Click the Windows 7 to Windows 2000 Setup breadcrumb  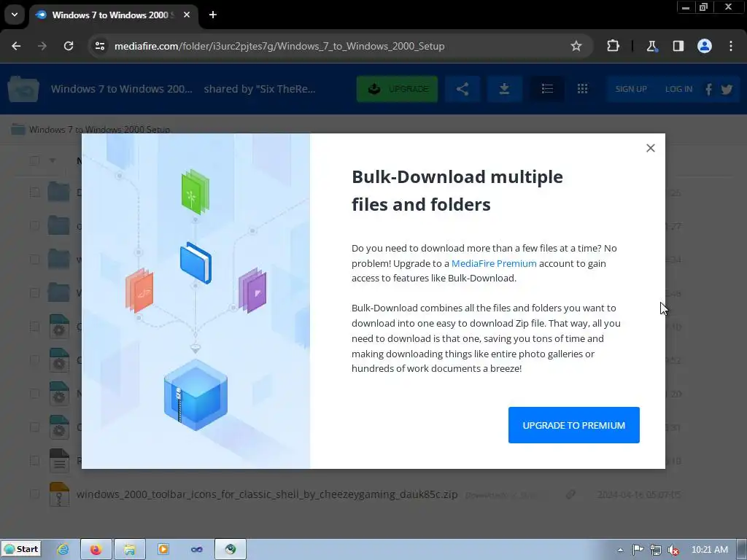click(99, 130)
